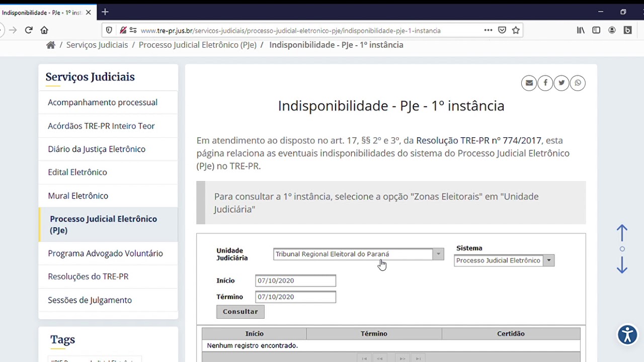Click the Início date field
Screen dimensions: 644x362
[x=295, y=281]
